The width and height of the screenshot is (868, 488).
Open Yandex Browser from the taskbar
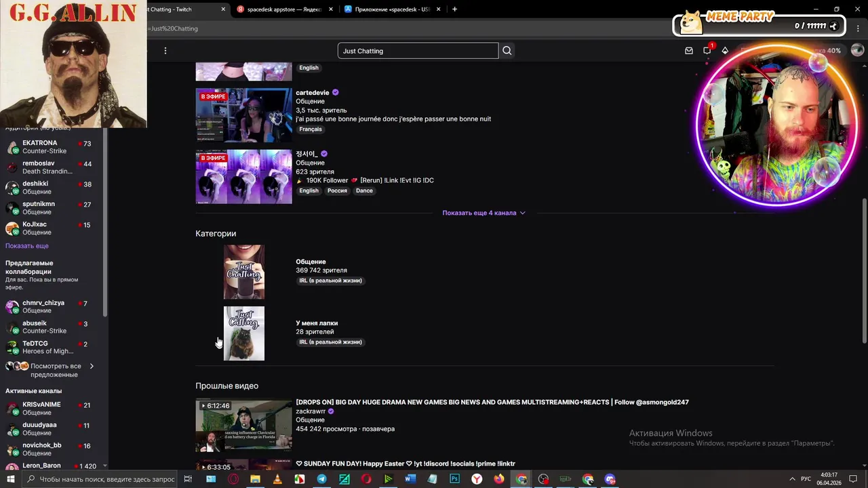pos(477,479)
